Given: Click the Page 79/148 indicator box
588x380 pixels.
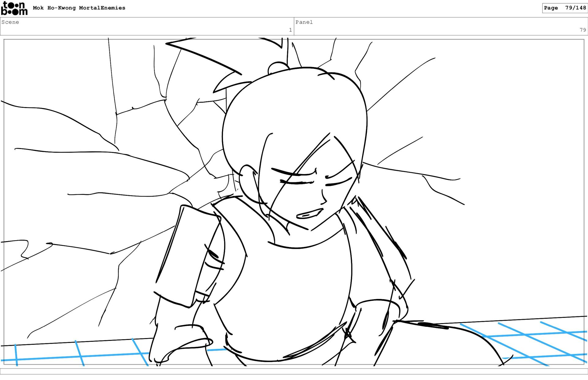Looking at the screenshot, I should tap(564, 8).
